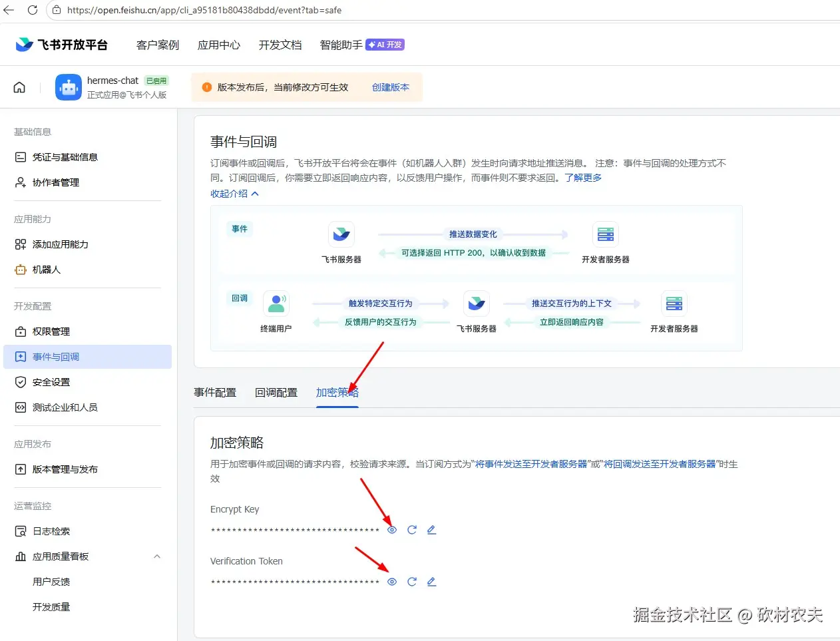Click the 凭证与基础信息 sidebar icon

click(x=21, y=157)
